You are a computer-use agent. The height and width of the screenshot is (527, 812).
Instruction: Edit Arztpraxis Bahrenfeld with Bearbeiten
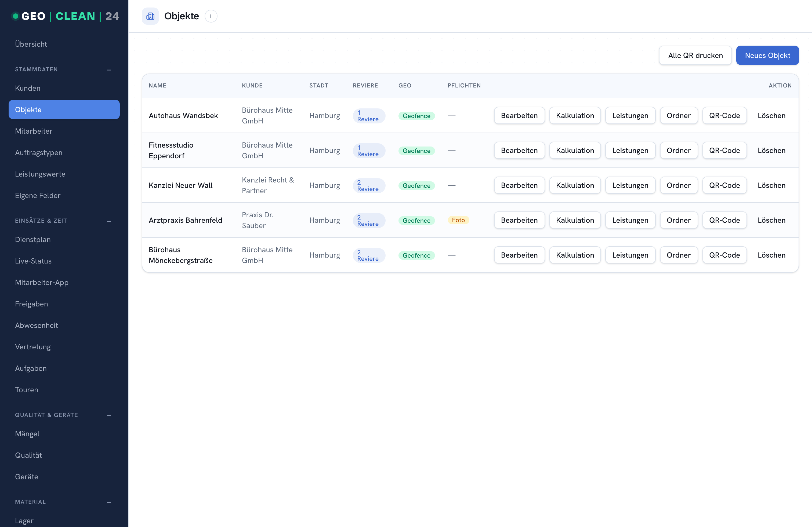point(519,220)
